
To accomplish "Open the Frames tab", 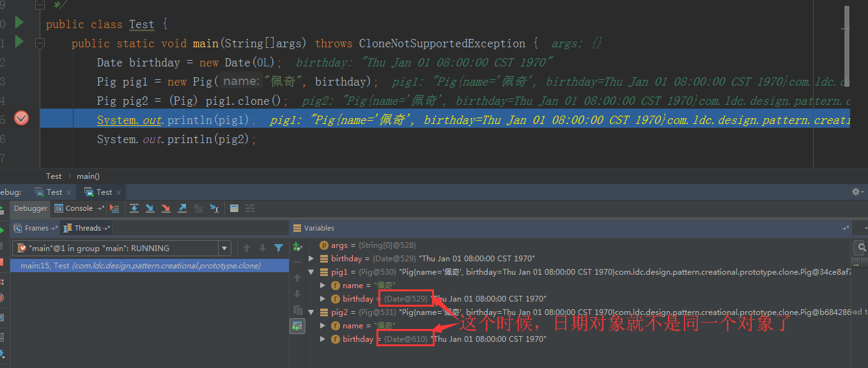I will 36,228.
